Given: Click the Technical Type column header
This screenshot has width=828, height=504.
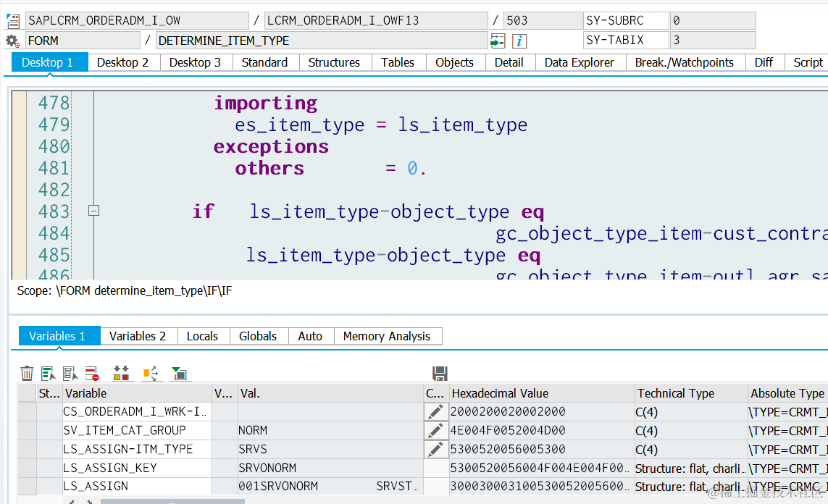Looking at the screenshot, I should pos(691,393).
